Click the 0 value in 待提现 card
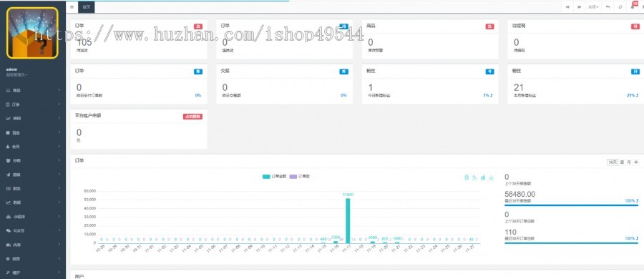 pyautogui.click(x=516, y=42)
